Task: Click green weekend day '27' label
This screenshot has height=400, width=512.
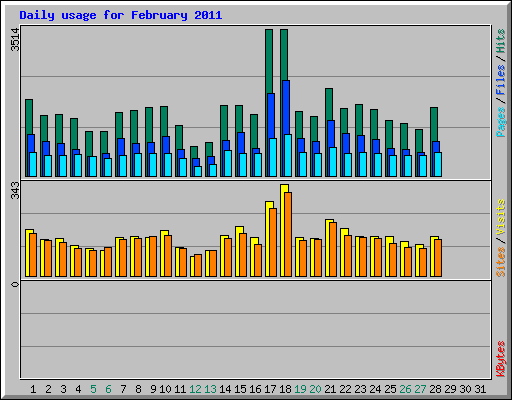Action: tap(420, 389)
